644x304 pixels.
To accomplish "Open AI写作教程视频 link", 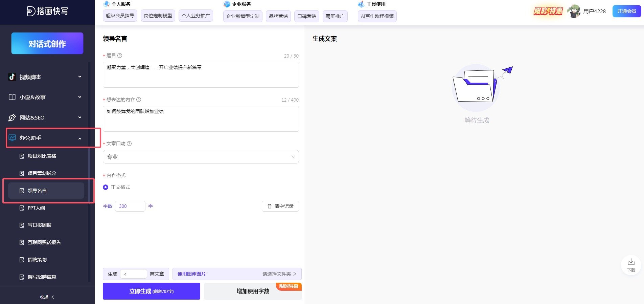I will (x=377, y=16).
